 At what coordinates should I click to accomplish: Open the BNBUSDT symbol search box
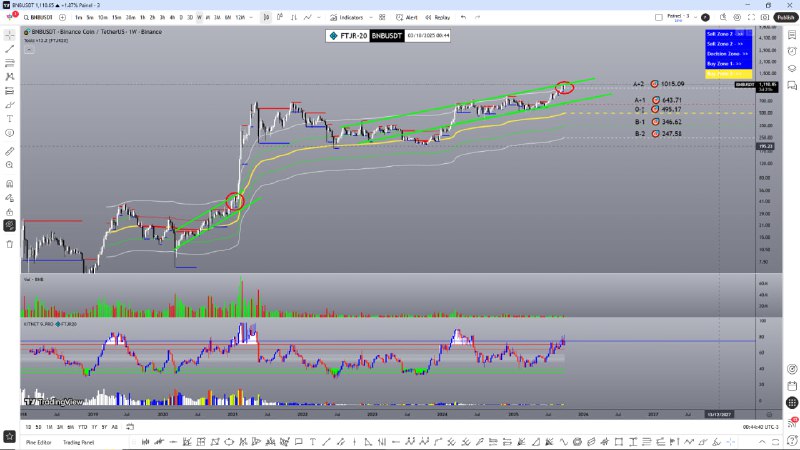click(38, 17)
